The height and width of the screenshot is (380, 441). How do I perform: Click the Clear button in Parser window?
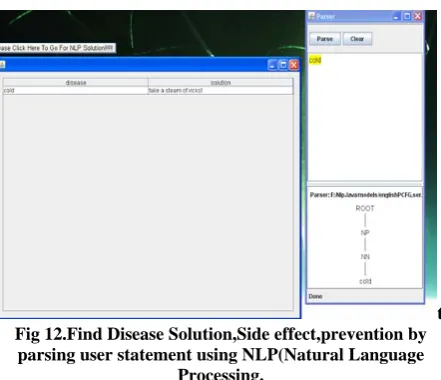(357, 39)
